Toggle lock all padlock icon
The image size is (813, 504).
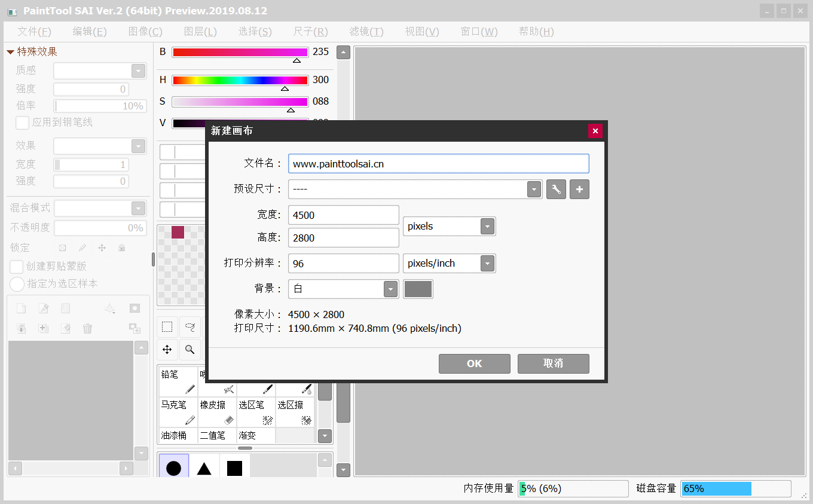pos(121,248)
